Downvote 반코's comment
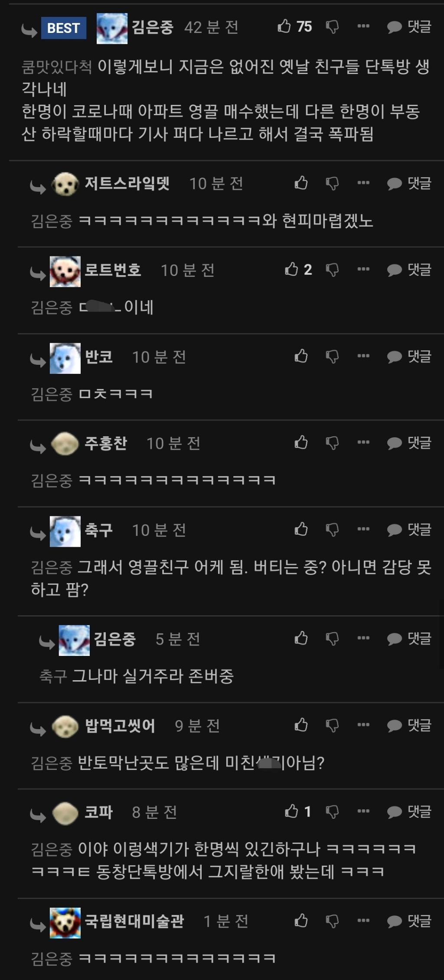Image resolution: width=444 pixels, height=980 pixels. [x=332, y=357]
